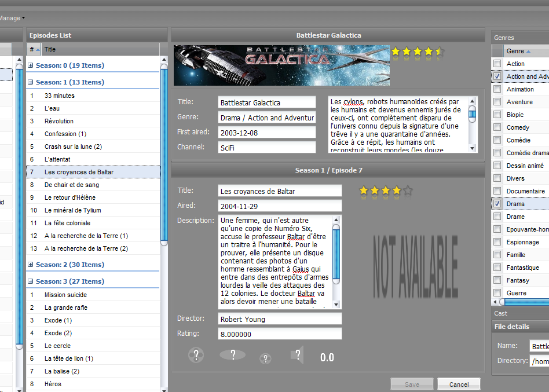Click the Rating field showing 8.000000
Screen dimensions: 549x392
[280, 334]
